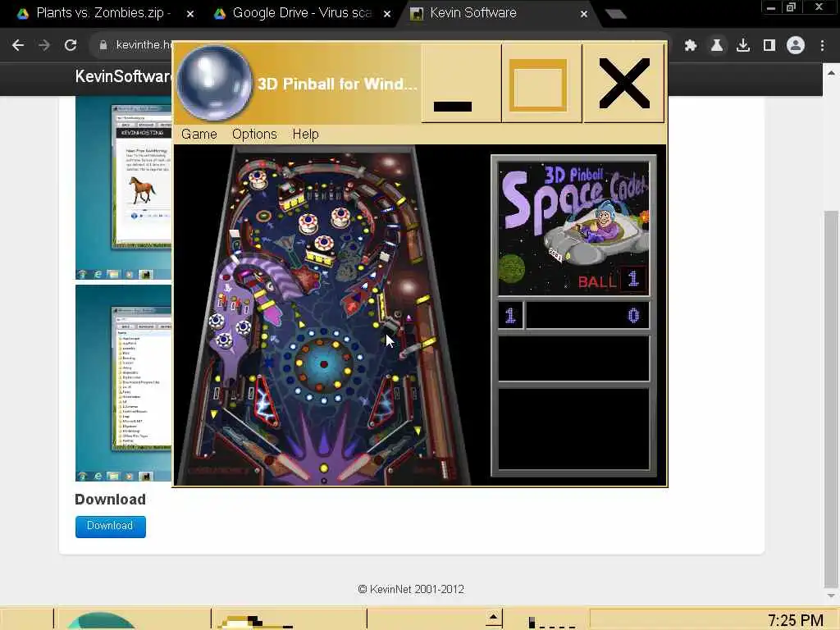Click the score display showing 0
Screen dimensions: 840x630
pos(587,315)
